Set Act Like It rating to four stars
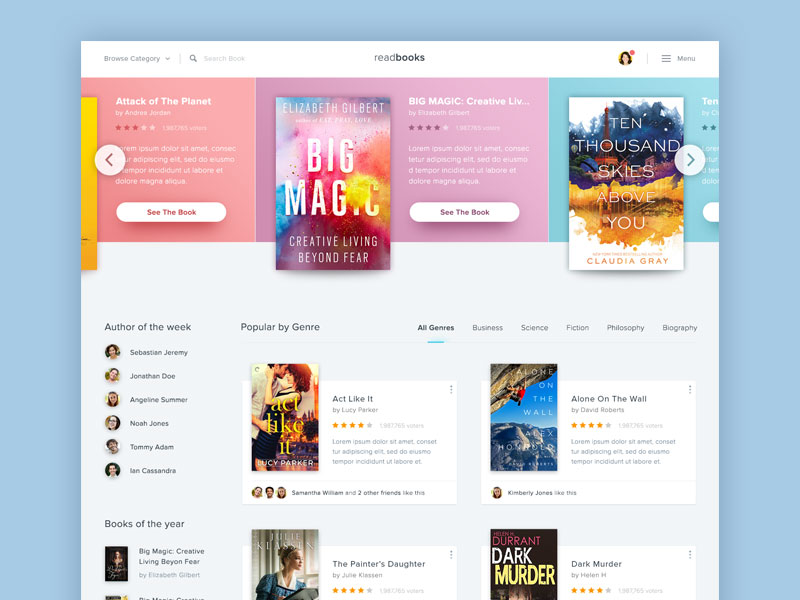 coord(361,423)
